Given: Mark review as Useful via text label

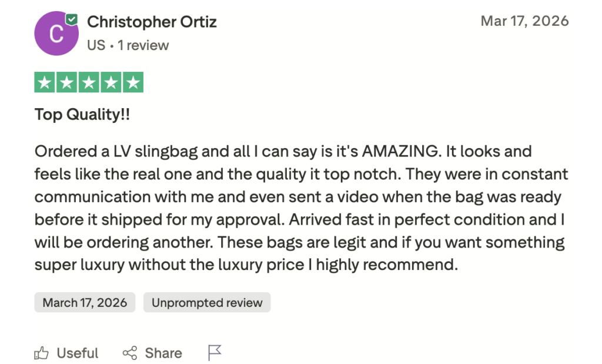Looking at the screenshot, I should click(x=77, y=353).
